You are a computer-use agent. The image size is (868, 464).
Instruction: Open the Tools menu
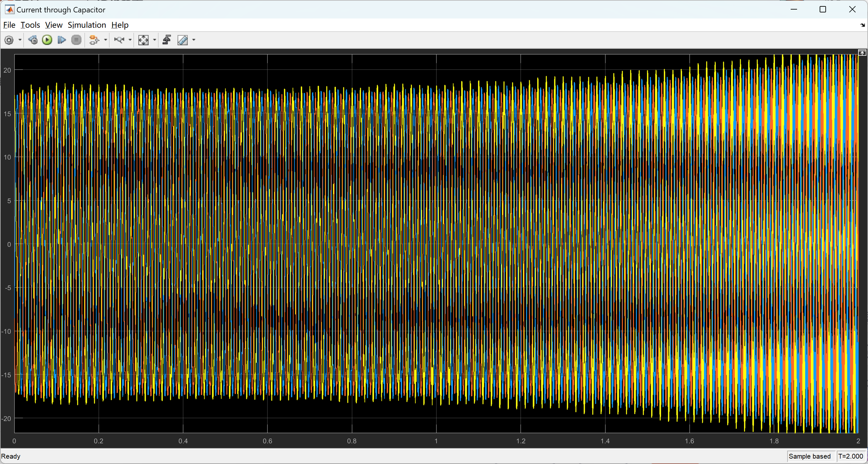click(29, 25)
